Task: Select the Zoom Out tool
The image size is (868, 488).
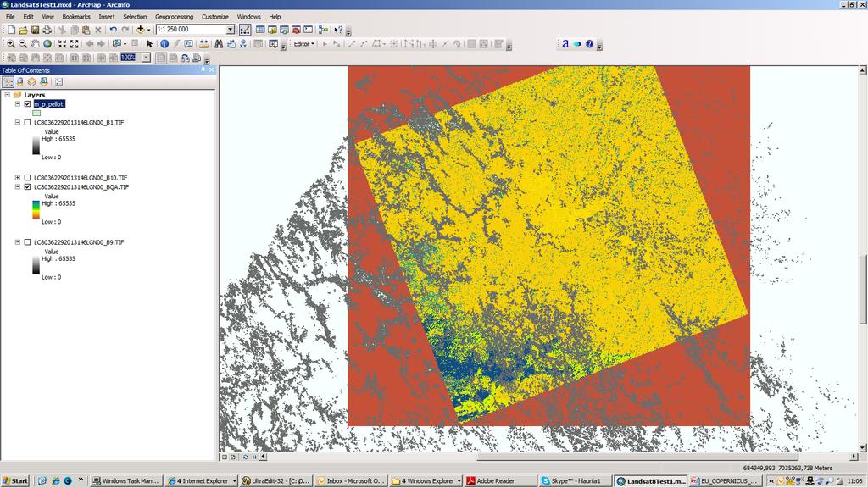Action: point(23,44)
